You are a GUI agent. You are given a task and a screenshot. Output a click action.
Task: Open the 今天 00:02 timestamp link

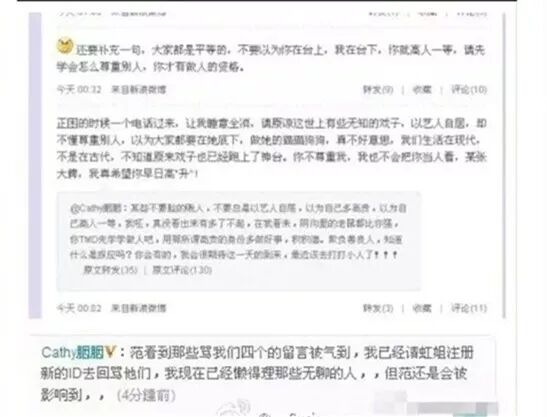79,308
